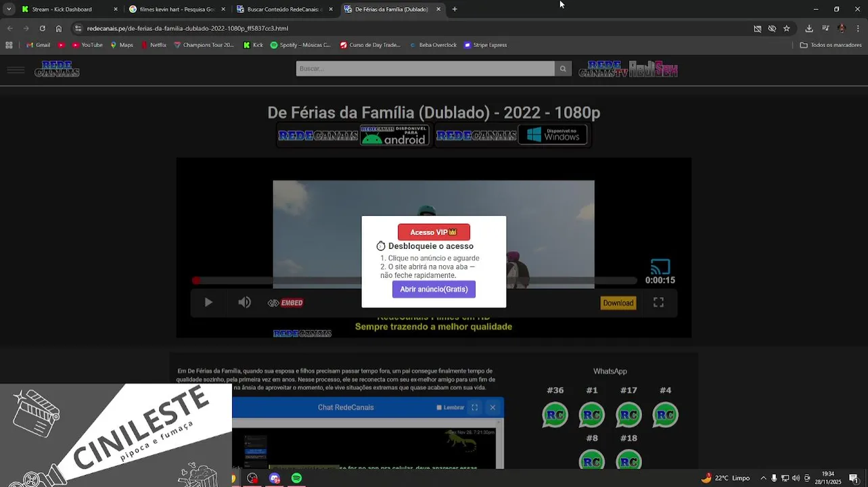Open WhatsApp group #8 icon

[x=592, y=461]
